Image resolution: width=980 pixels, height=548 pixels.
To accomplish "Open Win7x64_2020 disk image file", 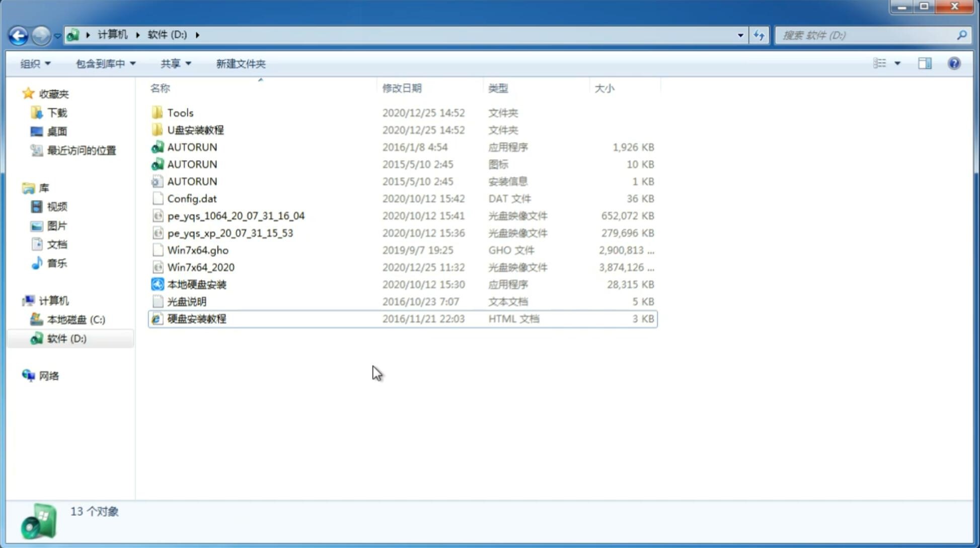I will [200, 267].
